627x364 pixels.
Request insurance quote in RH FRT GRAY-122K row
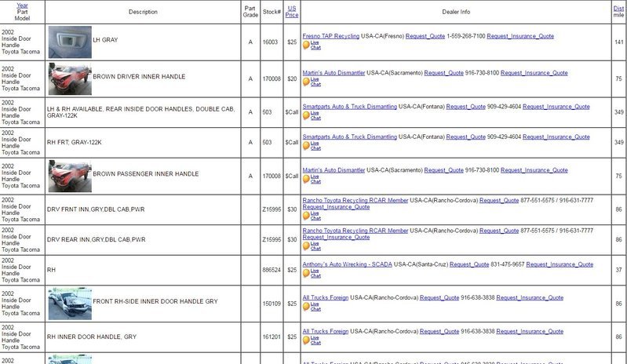pos(556,136)
